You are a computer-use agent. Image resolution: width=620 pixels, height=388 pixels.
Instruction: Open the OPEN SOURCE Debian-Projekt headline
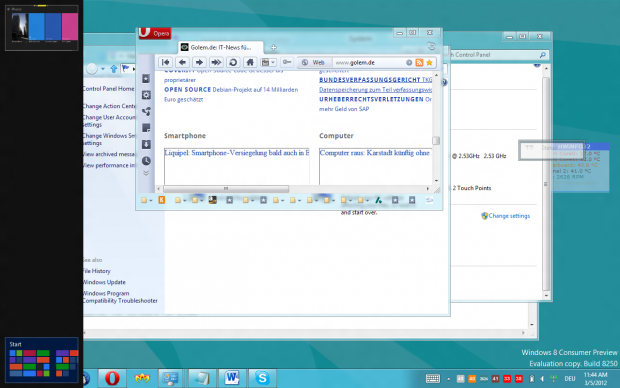[231, 95]
